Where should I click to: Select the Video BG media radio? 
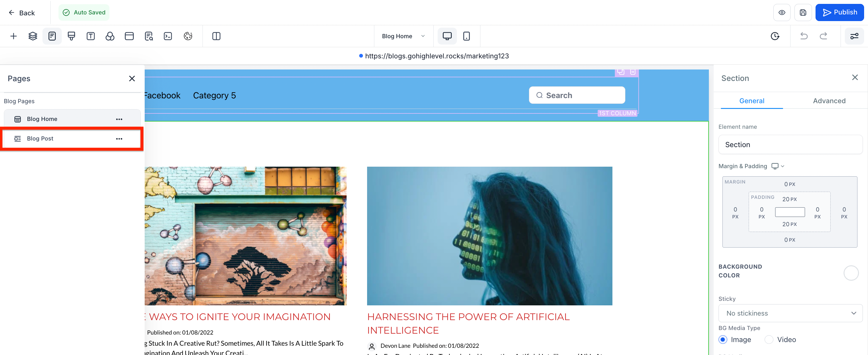769,340
